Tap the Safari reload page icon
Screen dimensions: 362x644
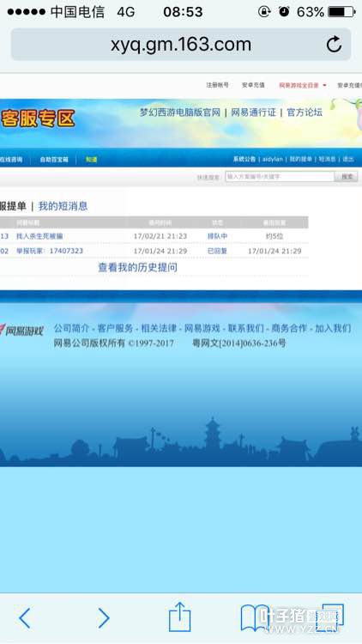[x=334, y=44]
